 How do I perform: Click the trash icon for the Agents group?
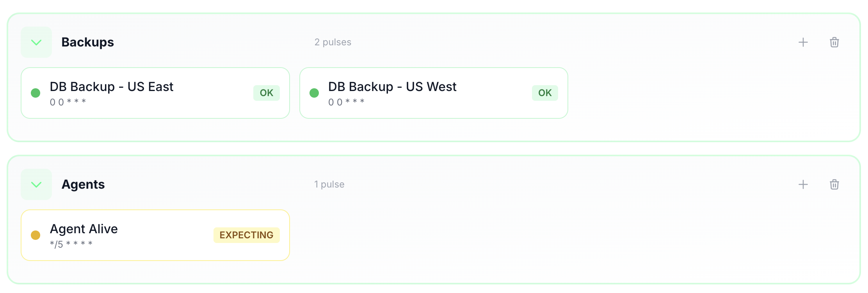pyautogui.click(x=834, y=184)
